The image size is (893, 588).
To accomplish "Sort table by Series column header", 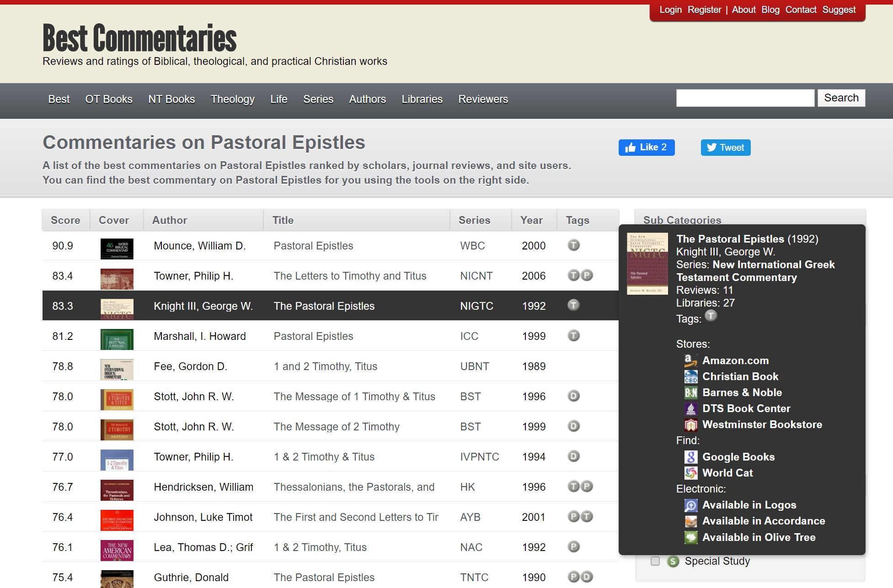I will (474, 220).
